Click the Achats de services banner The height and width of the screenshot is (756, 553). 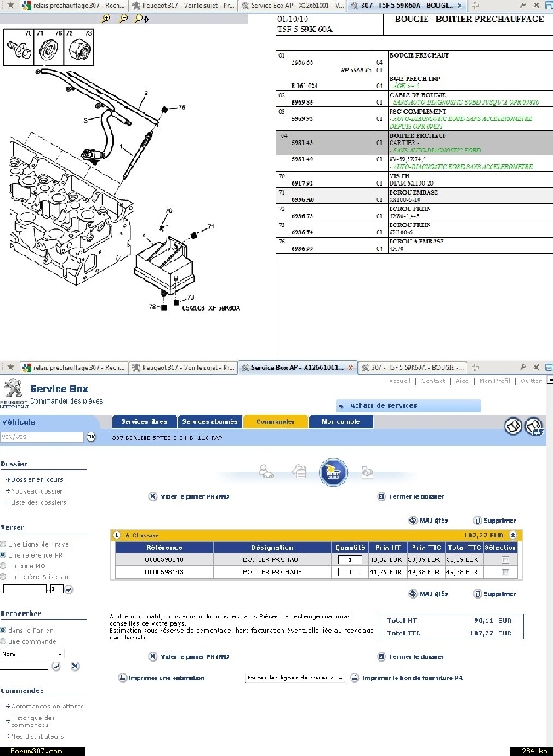[408, 405]
